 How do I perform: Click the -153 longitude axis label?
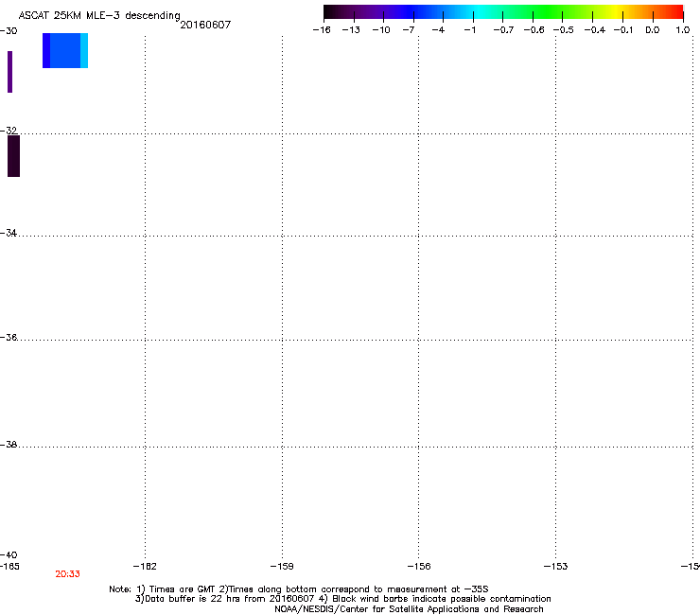[556, 567]
